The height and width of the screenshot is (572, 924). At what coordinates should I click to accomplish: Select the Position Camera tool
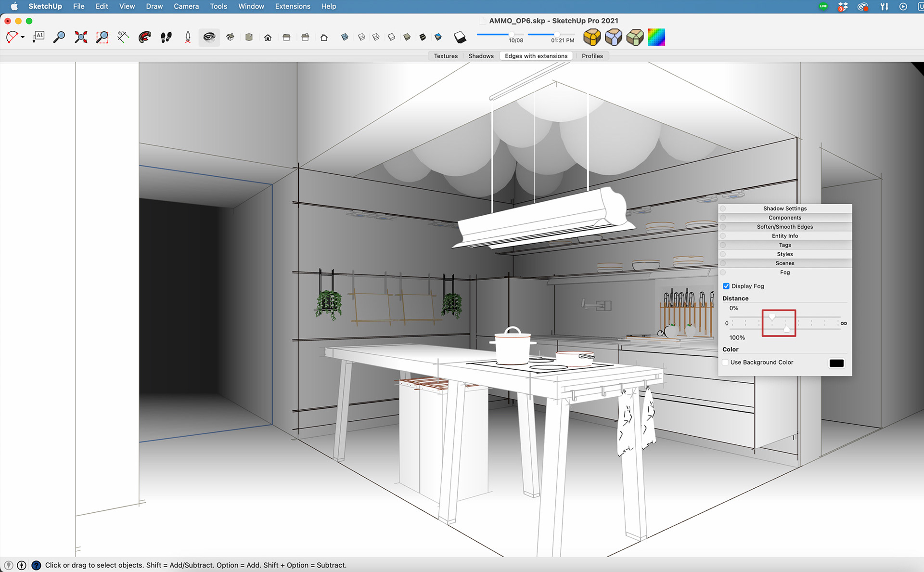click(188, 37)
